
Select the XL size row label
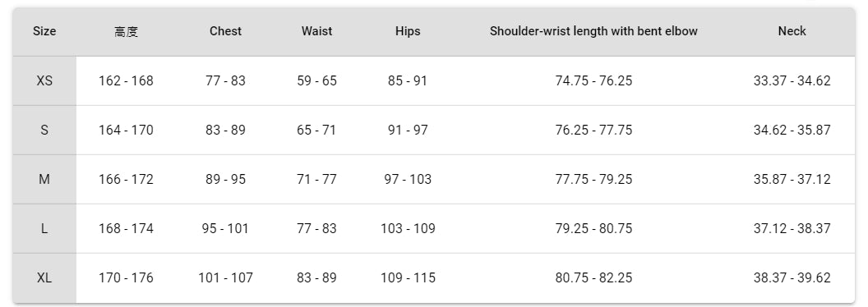(x=44, y=277)
